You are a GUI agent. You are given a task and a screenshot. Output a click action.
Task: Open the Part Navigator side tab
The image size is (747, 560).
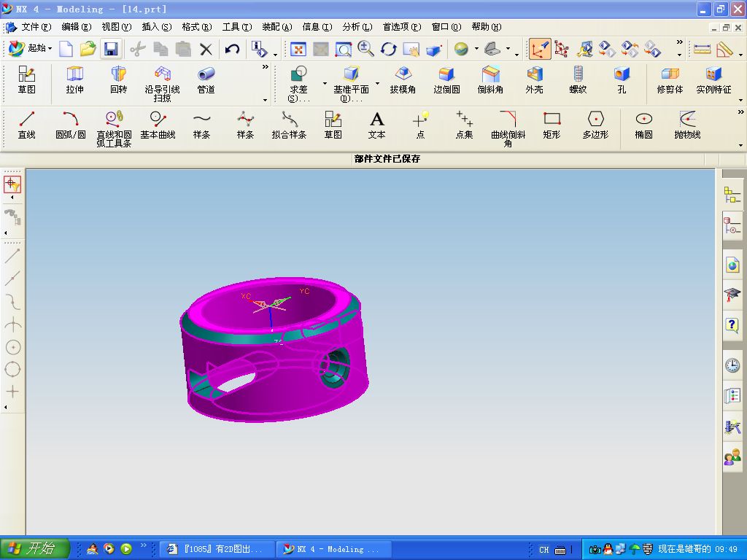[x=732, y=225]
